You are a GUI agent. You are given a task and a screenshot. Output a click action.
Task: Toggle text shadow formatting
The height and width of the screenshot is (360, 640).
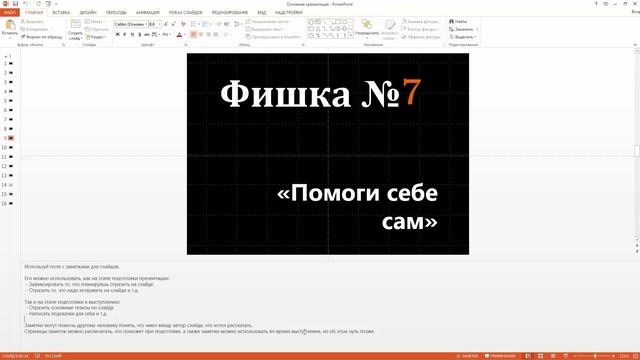[x=140, y=35]
